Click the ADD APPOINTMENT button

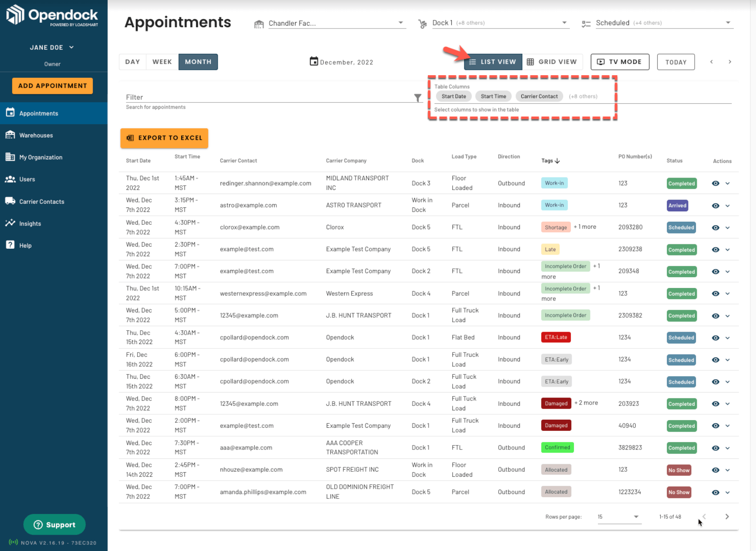(53, 86)
